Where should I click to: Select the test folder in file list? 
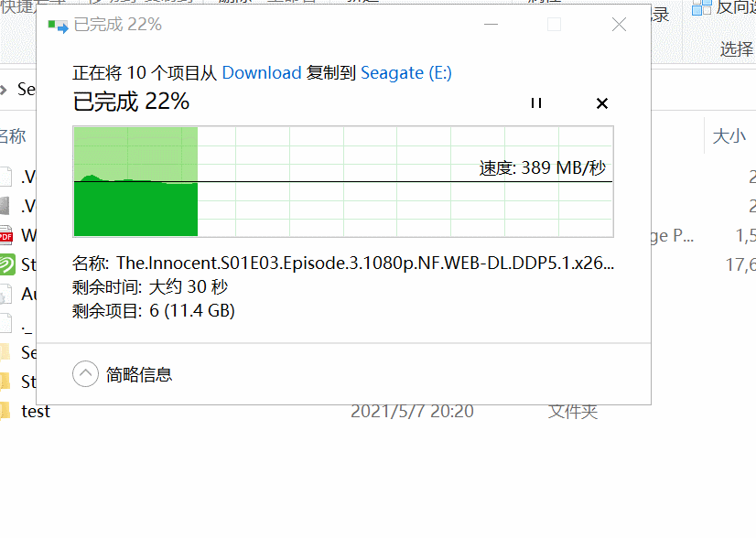[36, 411]
